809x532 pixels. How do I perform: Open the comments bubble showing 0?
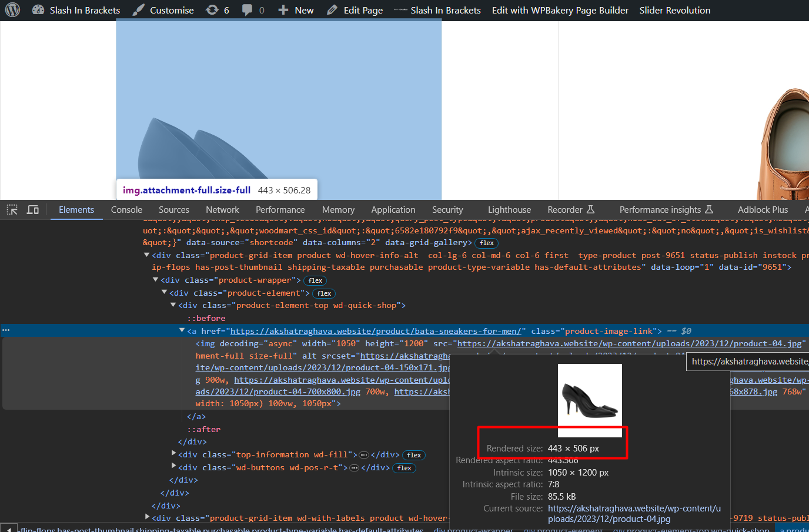click(x=253, y=10)
